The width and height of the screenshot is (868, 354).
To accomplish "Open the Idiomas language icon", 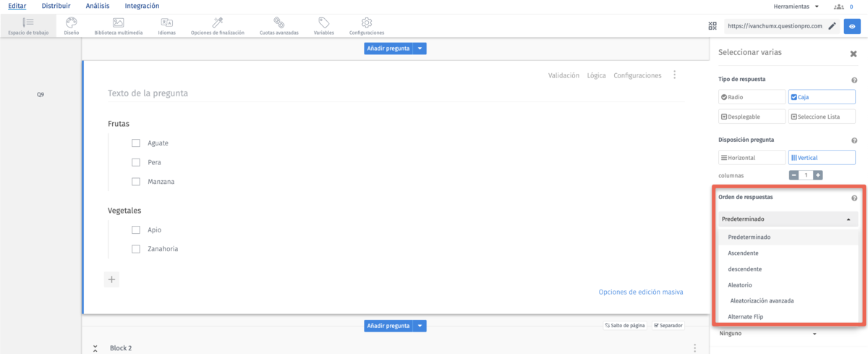I will (x=166, y=22).
